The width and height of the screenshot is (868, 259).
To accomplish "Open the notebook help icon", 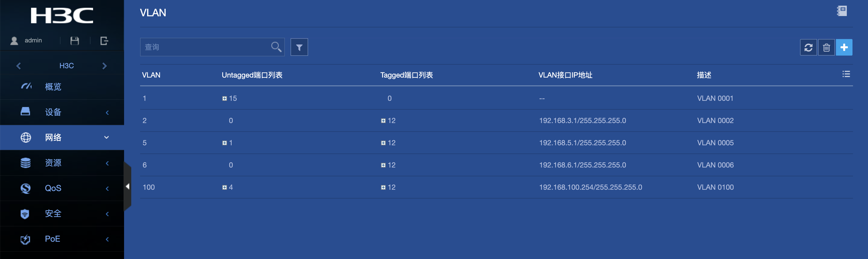I will pos(842,11).
